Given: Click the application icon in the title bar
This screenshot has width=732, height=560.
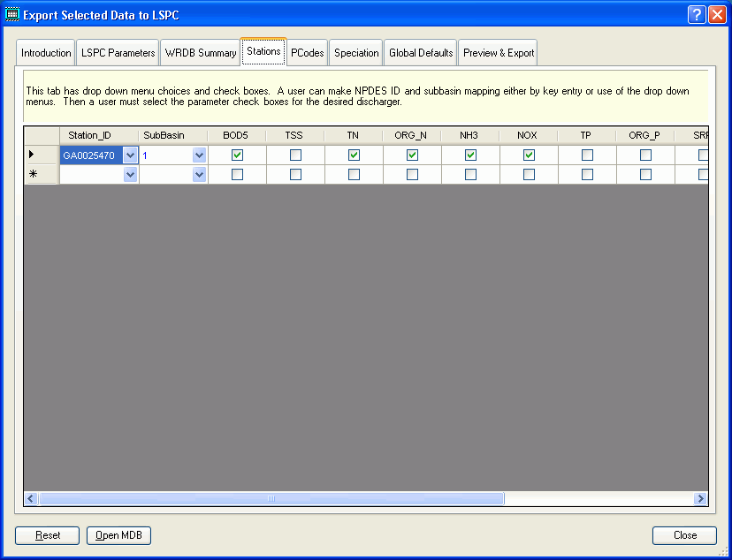Looking at the screenshot, I should 12,13.
